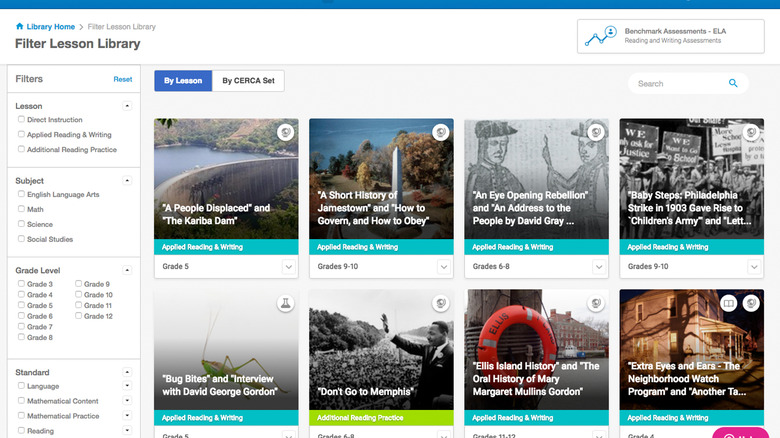Click the globe icon on Jamestown lesson card
780x438 pixels.
440,132
